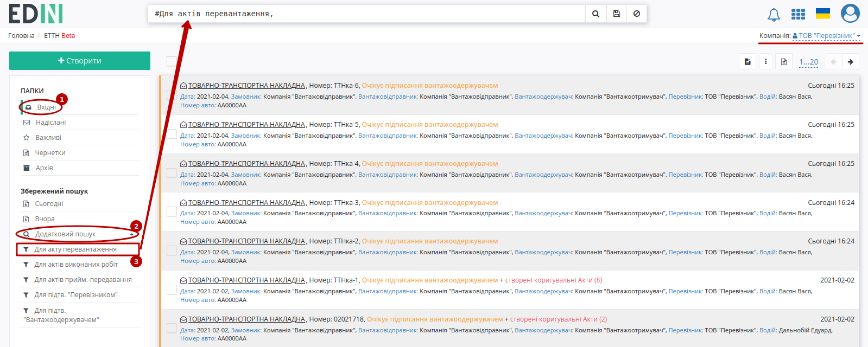The image size is (868, 347).
Task: Open ТОВАРНО-ТРАНСПОРТНА НАКЛАДНА ТТНка-6 link
Action: click(x=246, y=86)
